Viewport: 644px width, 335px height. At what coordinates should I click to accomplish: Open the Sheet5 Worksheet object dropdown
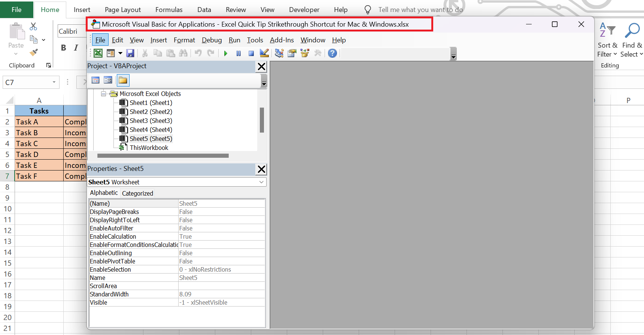coord(261,182)
